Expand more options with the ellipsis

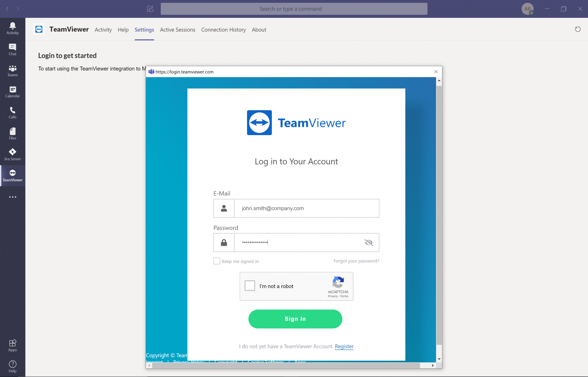point(12,197)
